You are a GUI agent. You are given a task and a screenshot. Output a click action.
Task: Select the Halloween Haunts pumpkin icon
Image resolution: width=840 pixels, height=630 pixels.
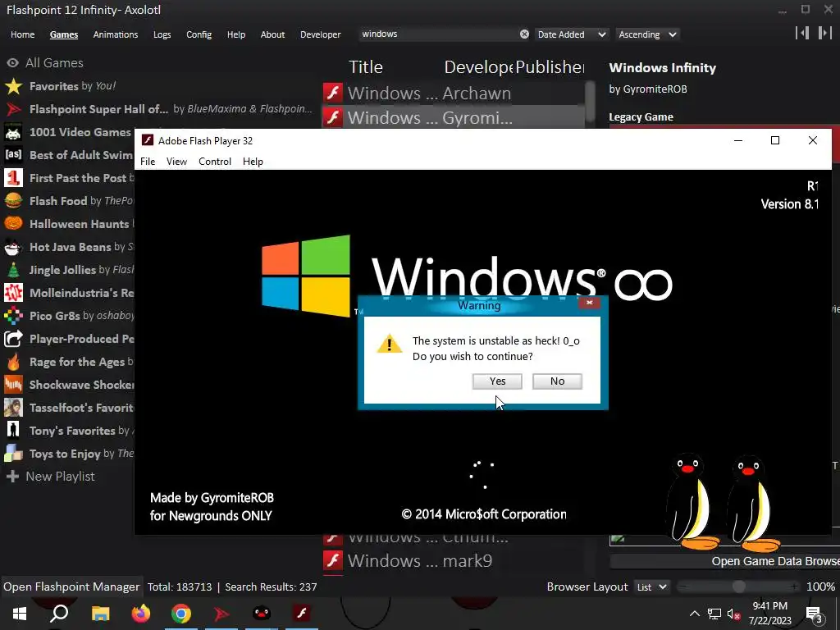point(13,224)
